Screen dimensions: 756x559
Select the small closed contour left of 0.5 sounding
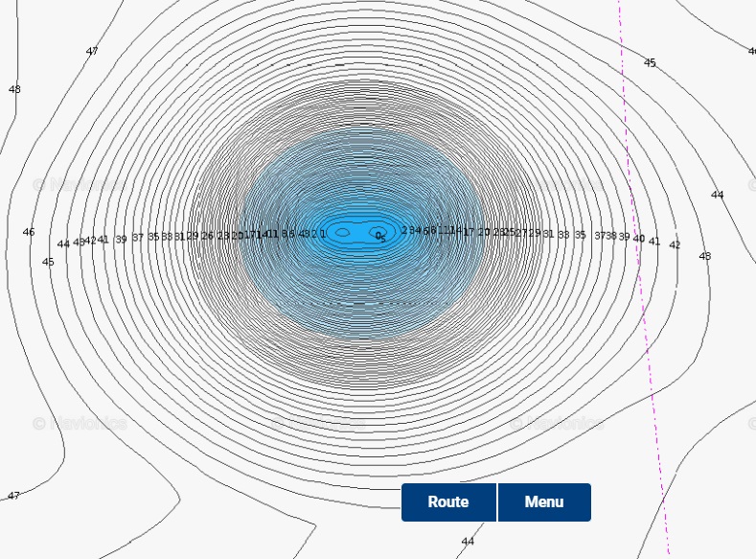(x=342, y=232)
